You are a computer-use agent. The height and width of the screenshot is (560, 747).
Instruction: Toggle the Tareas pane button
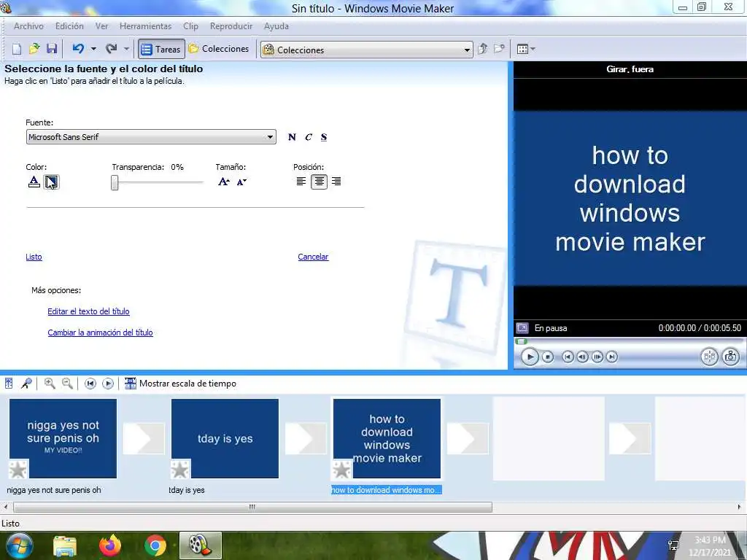point(161,49)
